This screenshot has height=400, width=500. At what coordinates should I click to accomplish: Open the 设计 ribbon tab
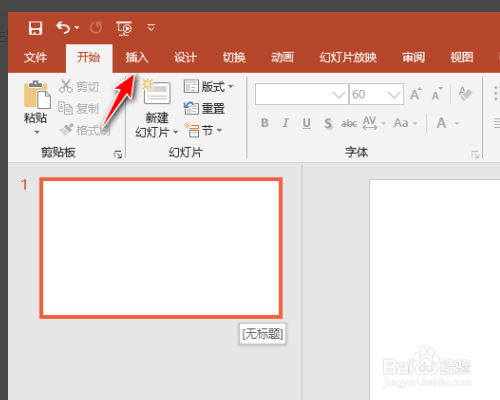coord(185,57)
